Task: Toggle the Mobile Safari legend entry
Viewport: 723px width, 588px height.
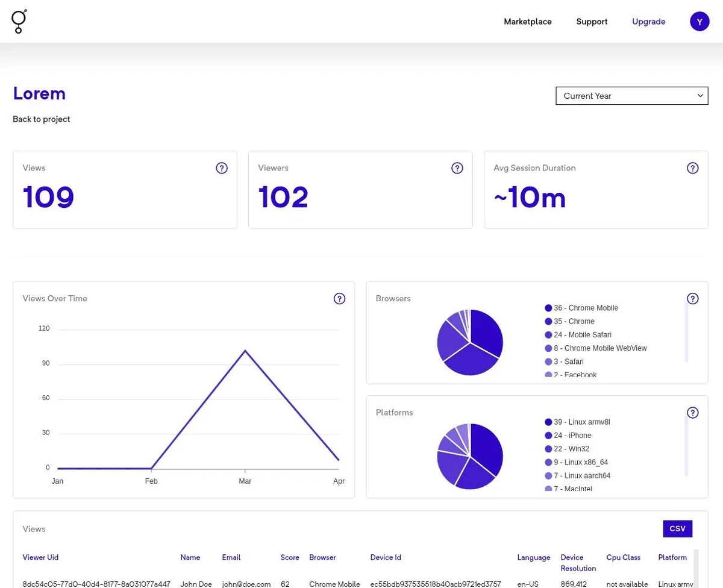Action: point(582,335)
